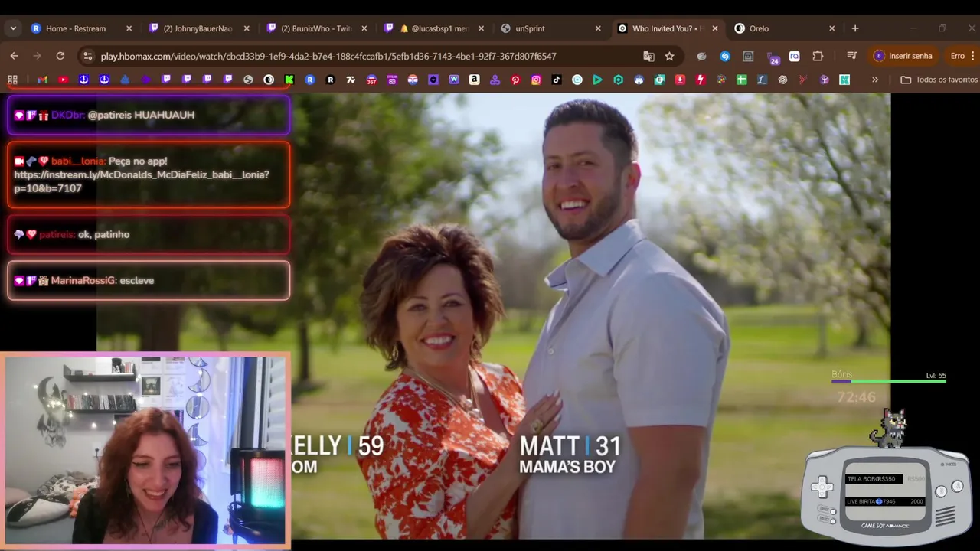980x551 pixels.
Task: Click DKDbr username in chat
Action: (67, 115)
